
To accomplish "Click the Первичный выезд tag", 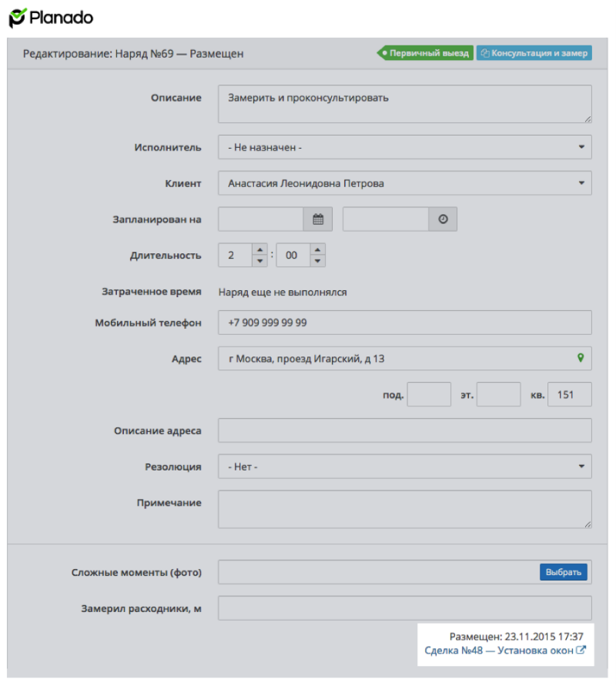I will (x=425, y=53).
